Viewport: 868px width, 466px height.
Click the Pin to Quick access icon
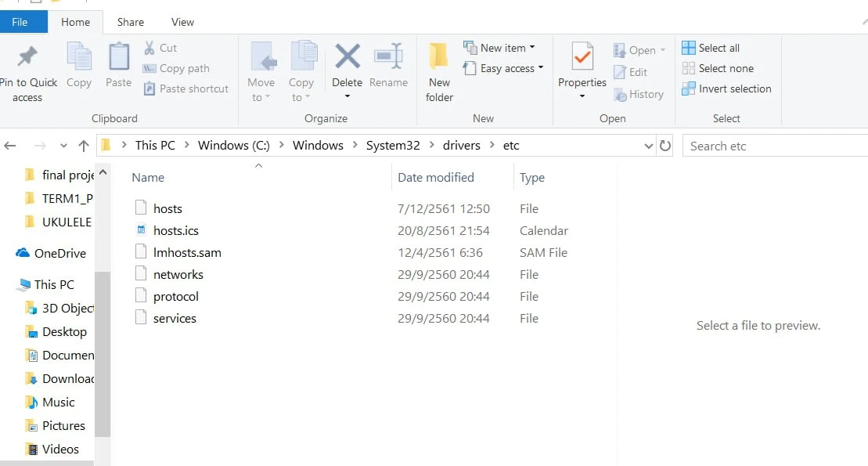click(27, 56)
